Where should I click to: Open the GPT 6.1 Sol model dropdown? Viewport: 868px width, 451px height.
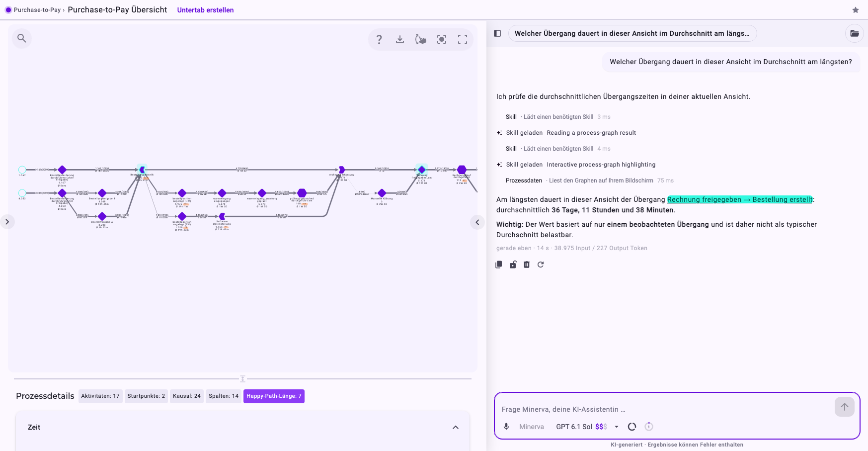coord(588,427)
